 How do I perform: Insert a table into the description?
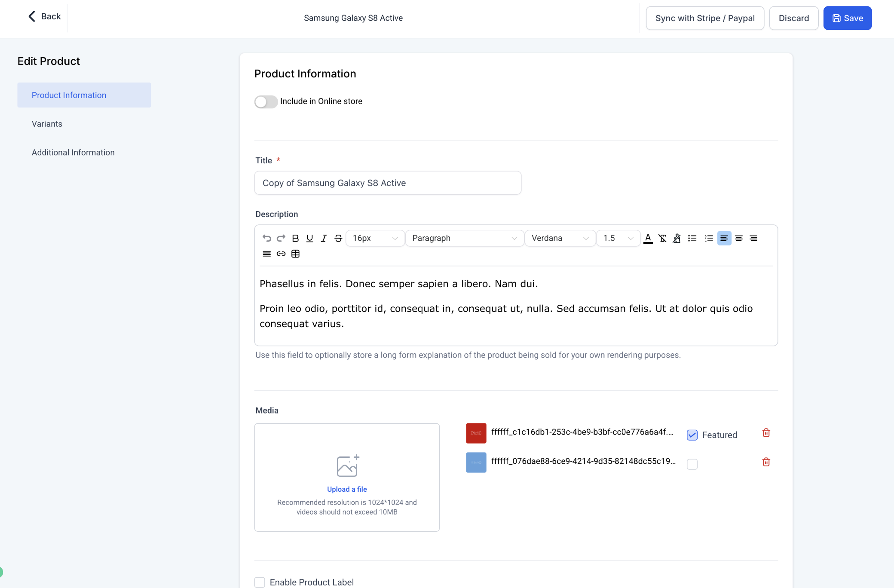click(x=295, y=254)
